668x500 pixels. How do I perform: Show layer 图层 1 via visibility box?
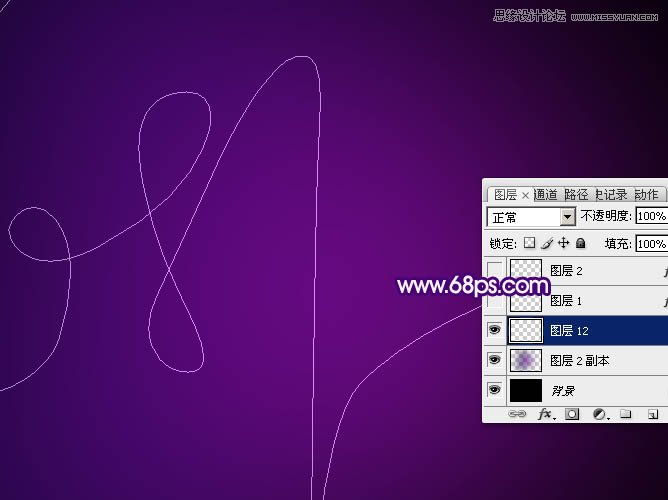click(494, 300)
